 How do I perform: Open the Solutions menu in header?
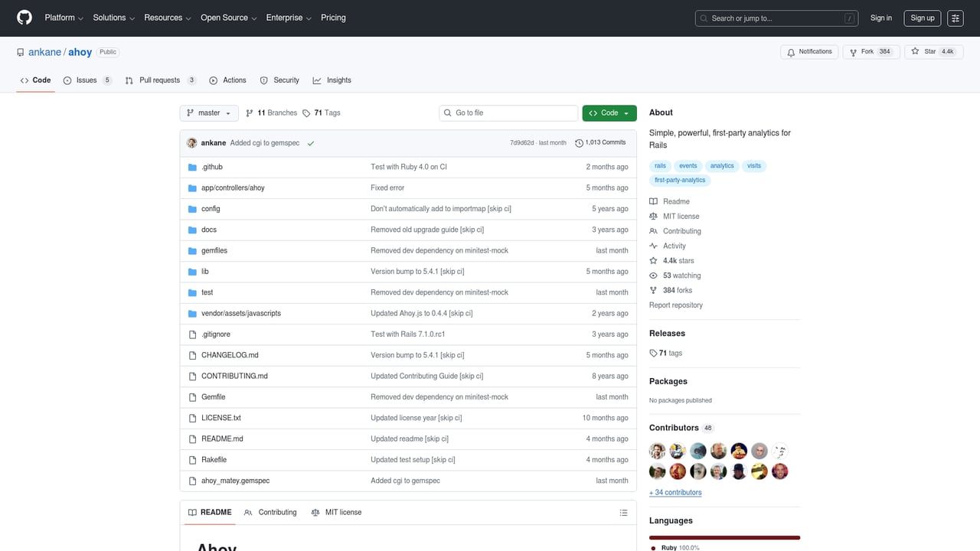tap(113, 18)
